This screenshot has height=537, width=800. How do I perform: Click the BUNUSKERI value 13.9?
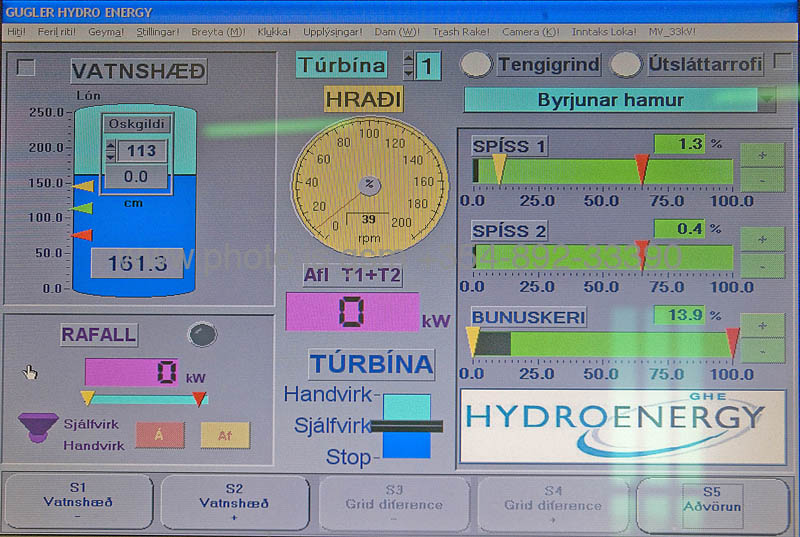point(680,315)
